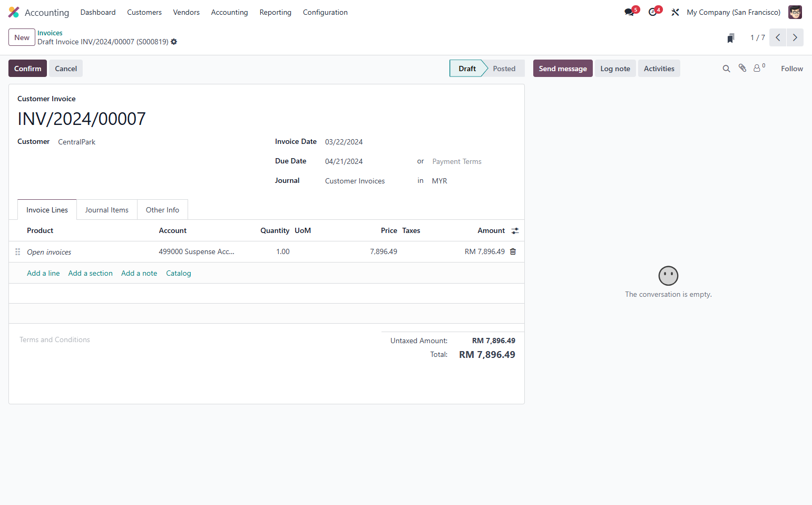Screen dimensions: 812x505
Task: Open the debug tools wrench icon
Action: click(675, 12)
